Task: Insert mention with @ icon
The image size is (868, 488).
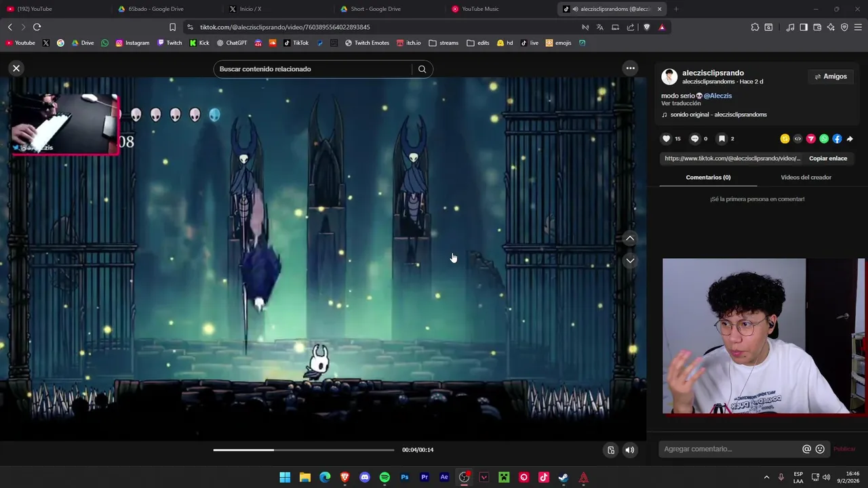Action: (806, 449)
